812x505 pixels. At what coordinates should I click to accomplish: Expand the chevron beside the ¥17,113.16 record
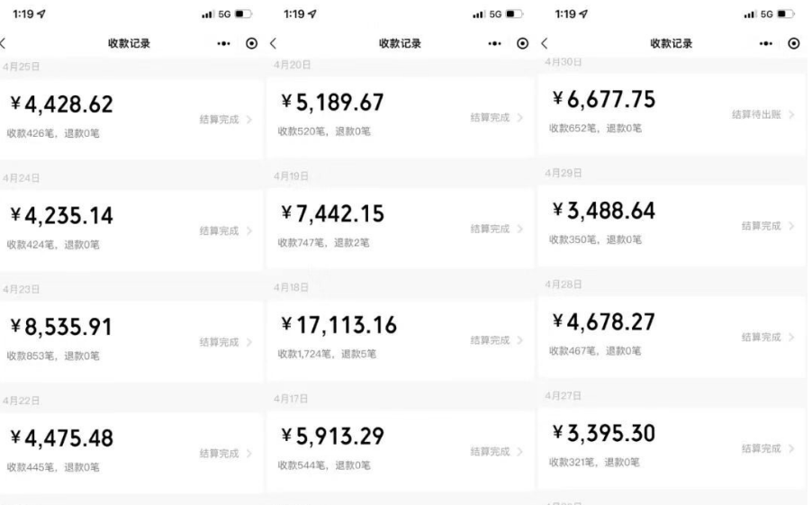(x=520, y=339)
